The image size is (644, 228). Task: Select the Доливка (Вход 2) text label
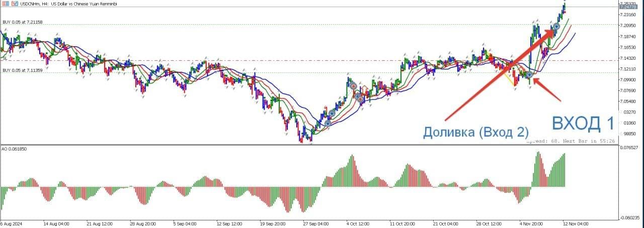(475, 132)
